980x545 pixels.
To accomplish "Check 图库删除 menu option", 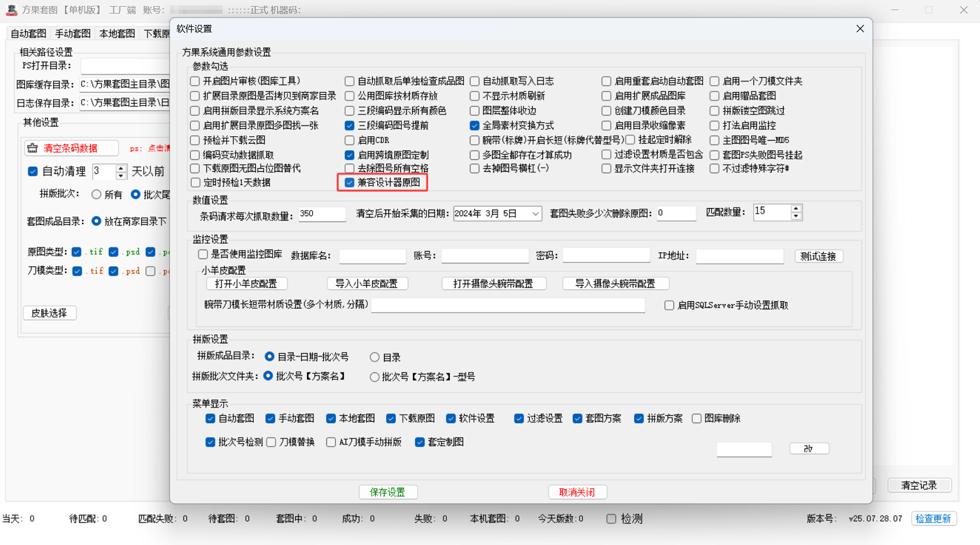I will click(x=697, y=419).
